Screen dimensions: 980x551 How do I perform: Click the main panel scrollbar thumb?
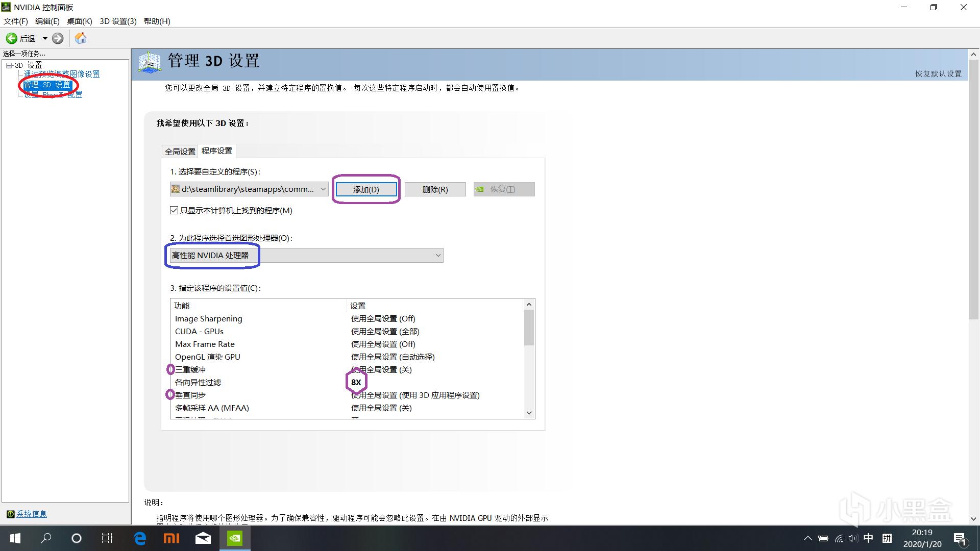pos(973,189)
